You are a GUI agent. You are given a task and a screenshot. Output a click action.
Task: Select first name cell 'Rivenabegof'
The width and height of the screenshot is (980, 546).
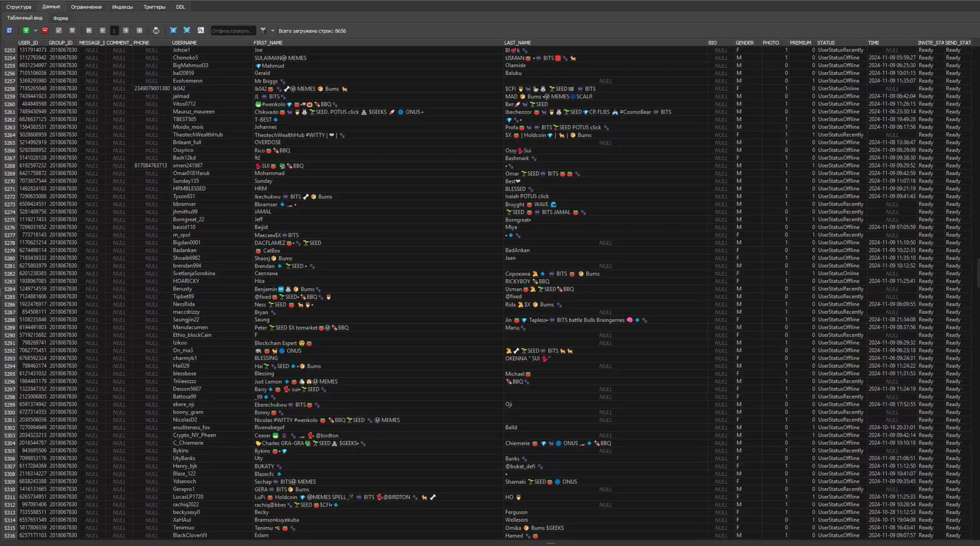point(378,428)
